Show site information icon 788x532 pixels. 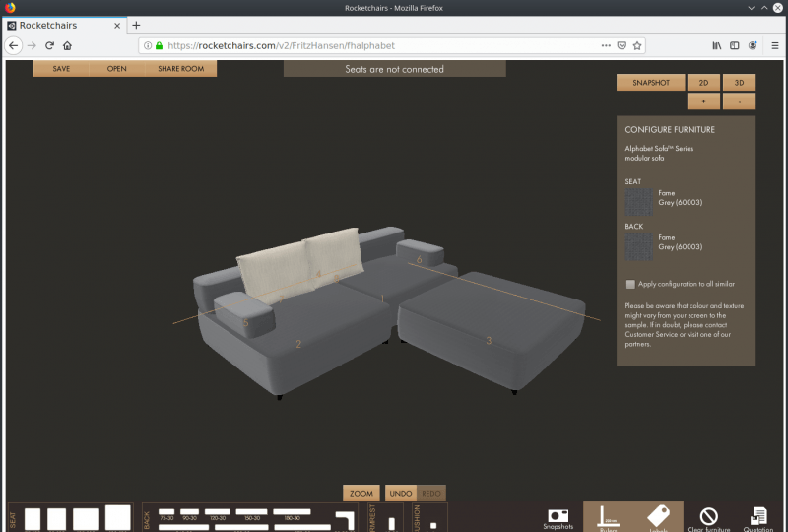click(x=148, y=45)
